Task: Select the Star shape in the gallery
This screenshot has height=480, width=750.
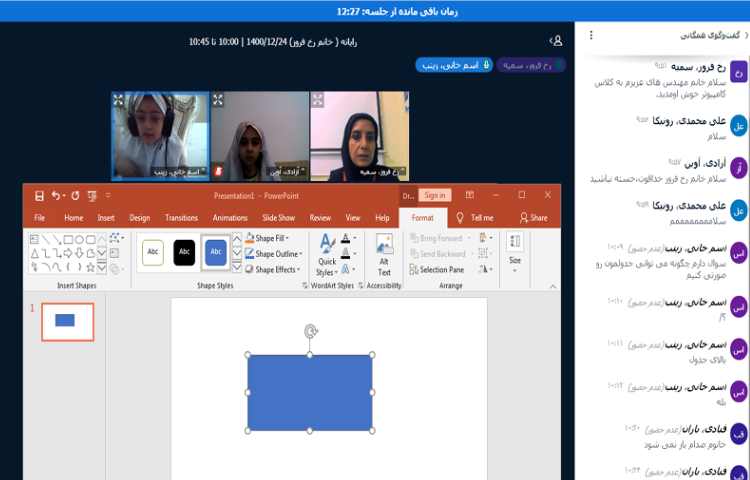Action: coord(90,267)
